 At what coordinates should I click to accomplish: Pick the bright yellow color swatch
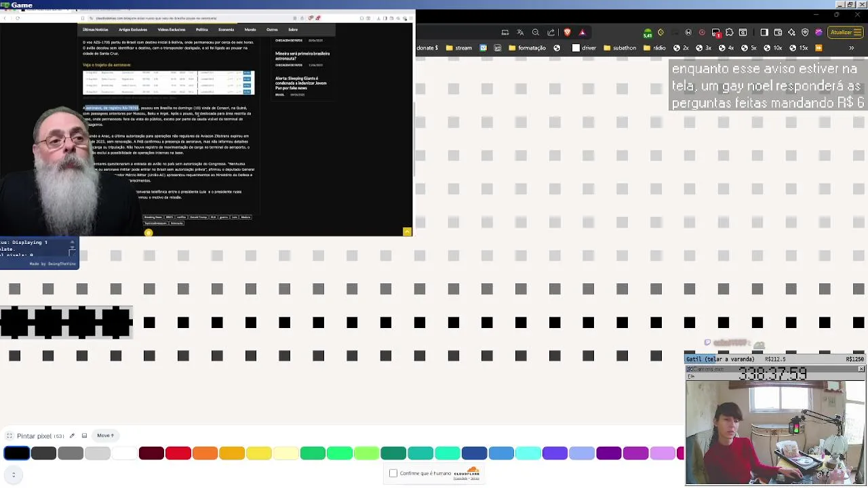coord(259,453)
